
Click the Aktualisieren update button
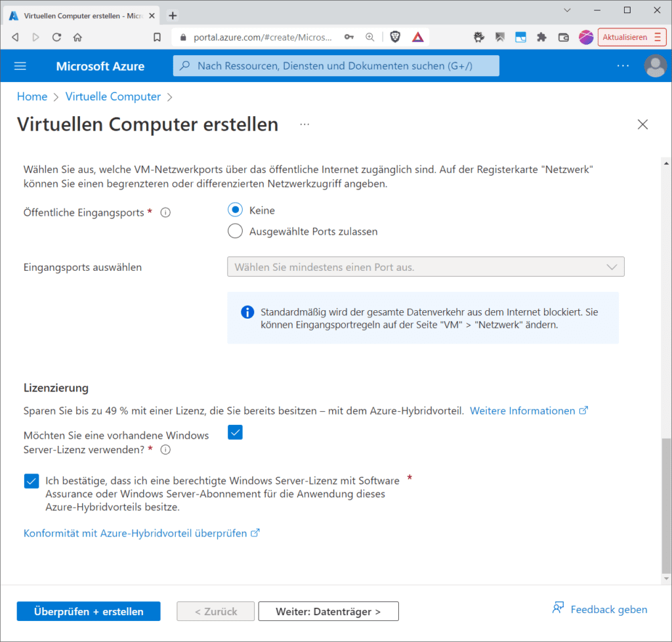coord(632,37)
